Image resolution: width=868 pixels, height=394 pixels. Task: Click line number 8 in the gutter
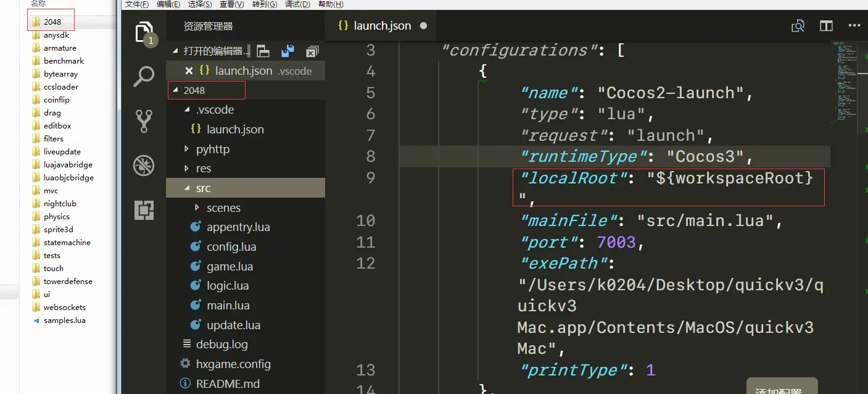click(x=371, y=156)
